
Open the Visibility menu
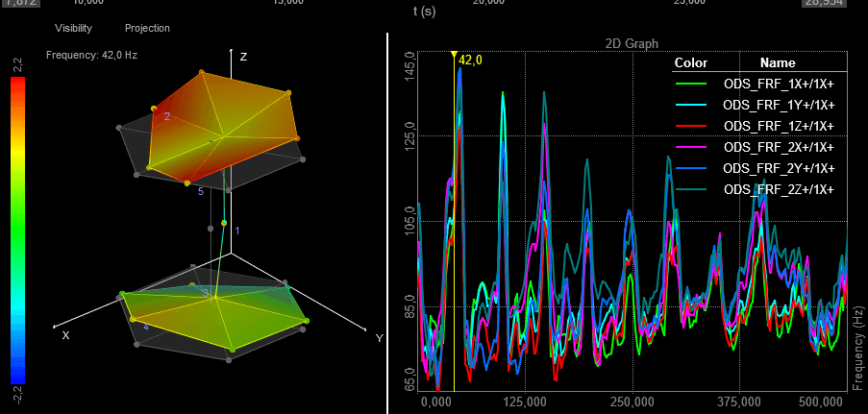[73, 28]
